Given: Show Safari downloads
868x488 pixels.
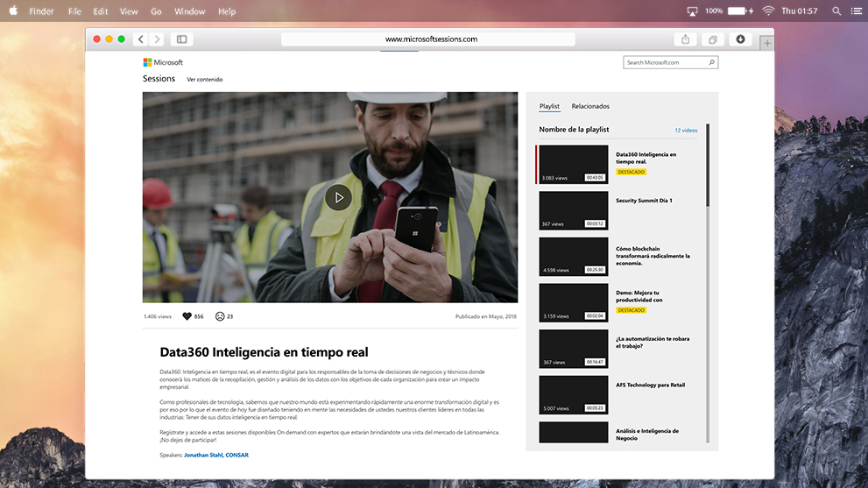Looking at the screenshot, I should point(740,39).
